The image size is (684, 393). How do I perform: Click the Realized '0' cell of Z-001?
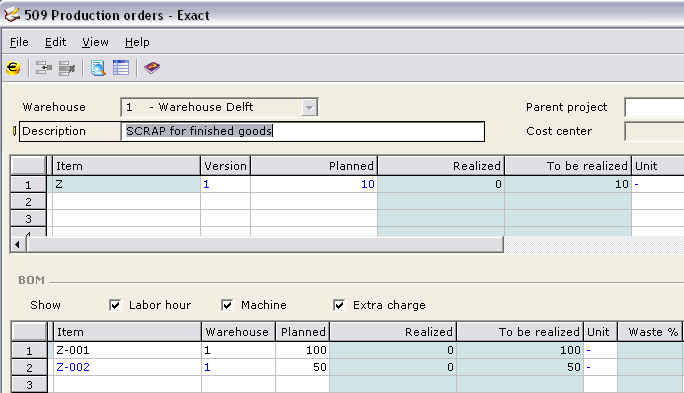tap(393, 350)
